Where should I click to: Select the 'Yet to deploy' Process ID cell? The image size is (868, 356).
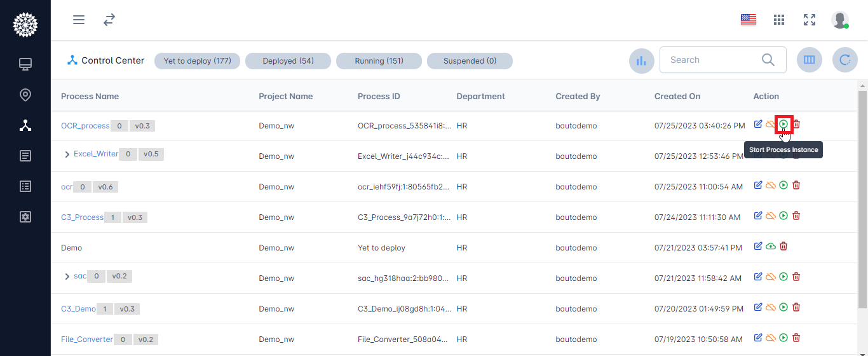tap(381, 248)
